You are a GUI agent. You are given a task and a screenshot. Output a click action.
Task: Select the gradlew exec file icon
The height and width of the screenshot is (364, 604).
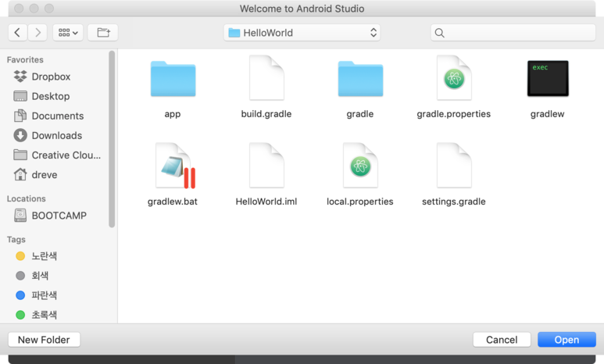tap(548, 79)
